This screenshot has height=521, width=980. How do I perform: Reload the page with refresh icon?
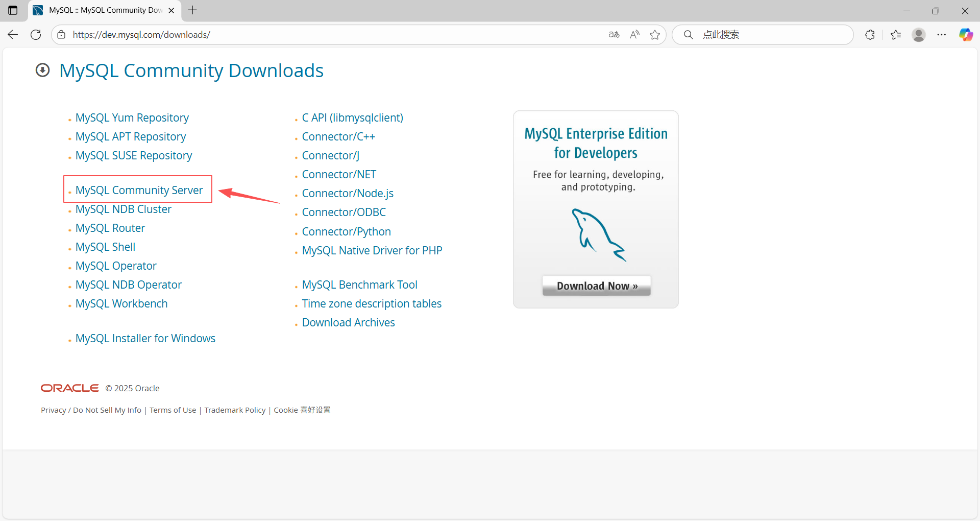[x=36, y=35]
